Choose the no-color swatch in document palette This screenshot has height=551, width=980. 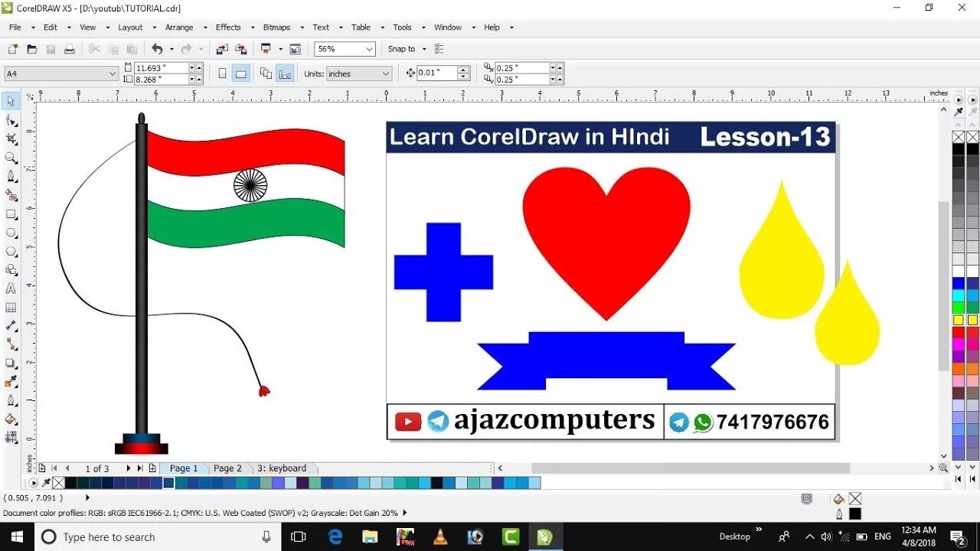click(59, 483)
